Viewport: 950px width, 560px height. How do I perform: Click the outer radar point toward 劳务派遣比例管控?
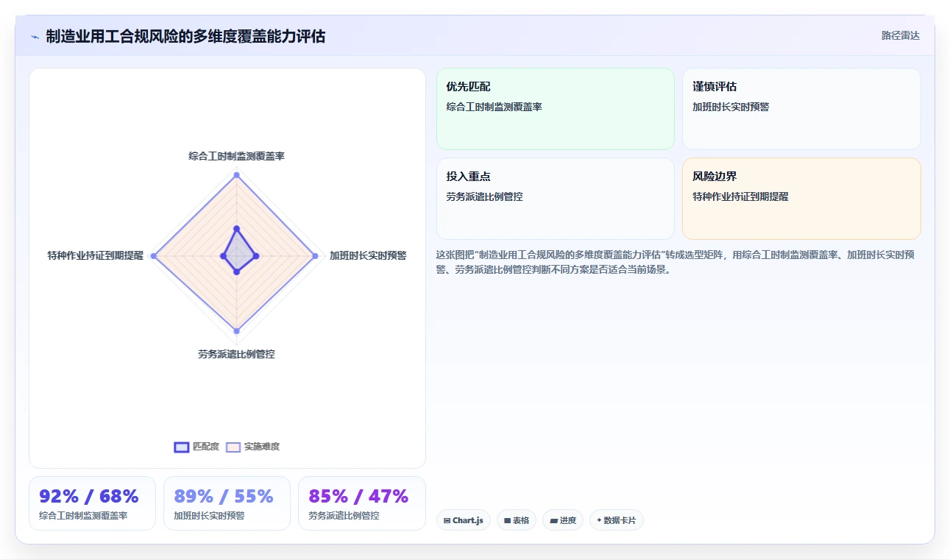click(x=236, y=331)
